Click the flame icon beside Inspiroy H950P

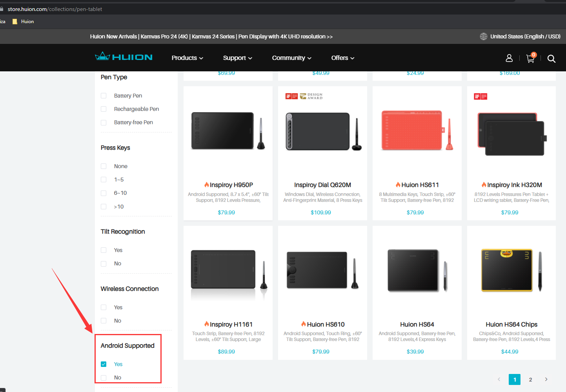tap(206, 185)
